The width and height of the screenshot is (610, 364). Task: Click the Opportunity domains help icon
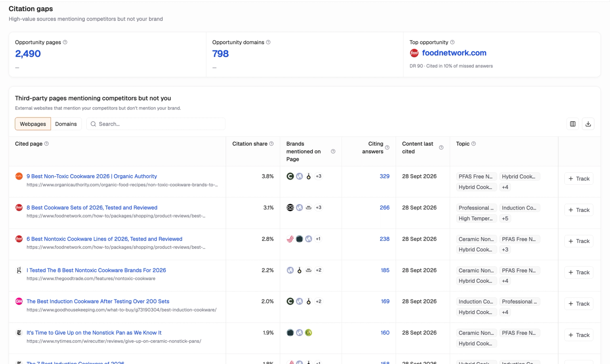pyautogui.click(x=268, y=42)
